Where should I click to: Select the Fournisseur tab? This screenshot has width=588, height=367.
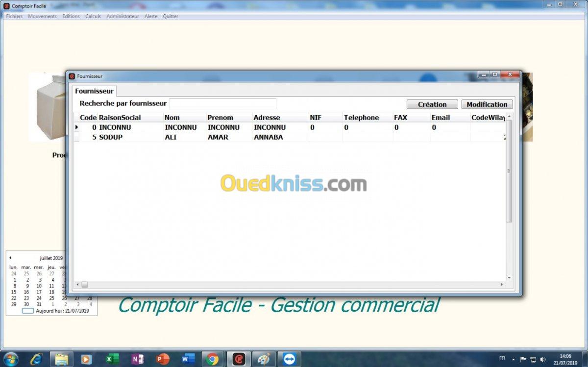coord(94,91)
